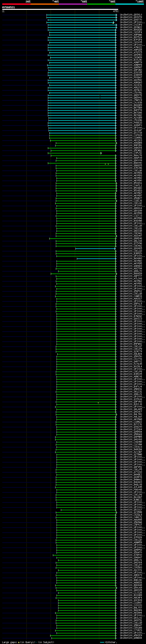The height and width of the screenshot is (644, 146).
Task: Select hit label UniRef100_B4FPT8
Action: point(131,110)
